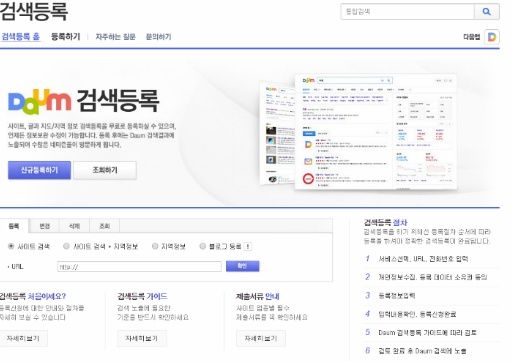Image resolution: width=513 pixels, height=362 pixels.
Task: Click the exclamation info icon beside 블로그 등록
Action: [x=248, y=247]
